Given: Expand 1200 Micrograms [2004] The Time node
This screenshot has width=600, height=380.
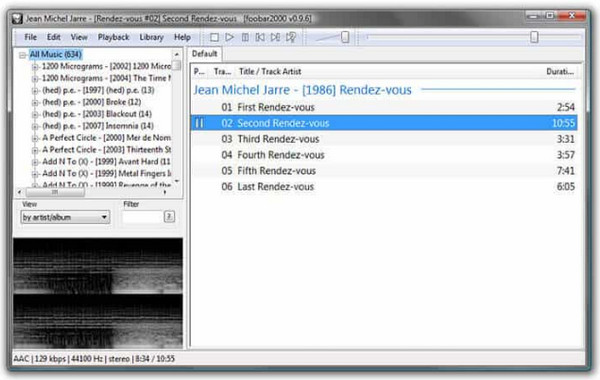Looking at the screenshot, I should pos(35,79).
